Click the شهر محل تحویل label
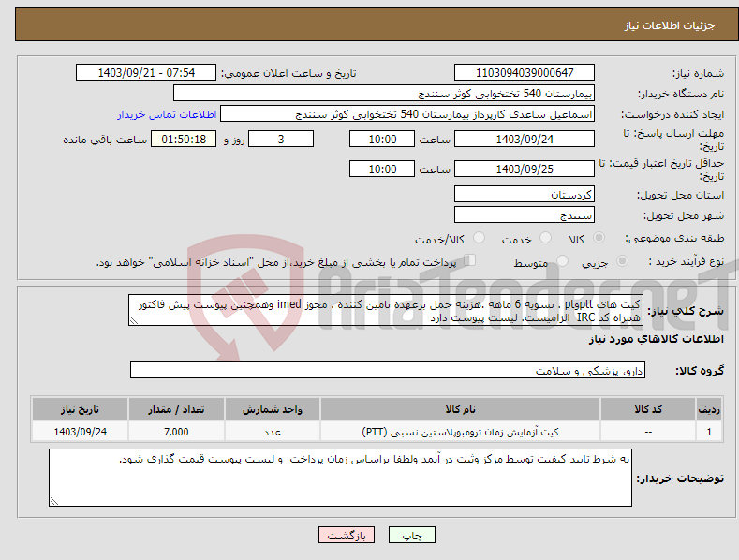The image size is (739, 560). [684, 215]
